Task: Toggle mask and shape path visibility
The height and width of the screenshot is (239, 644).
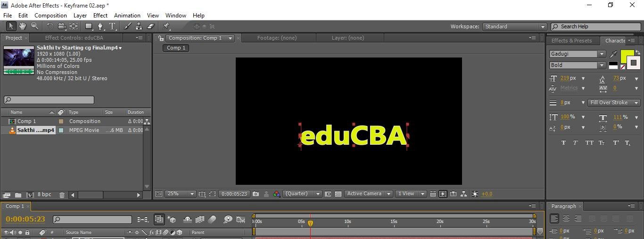Action: [213, 194]
